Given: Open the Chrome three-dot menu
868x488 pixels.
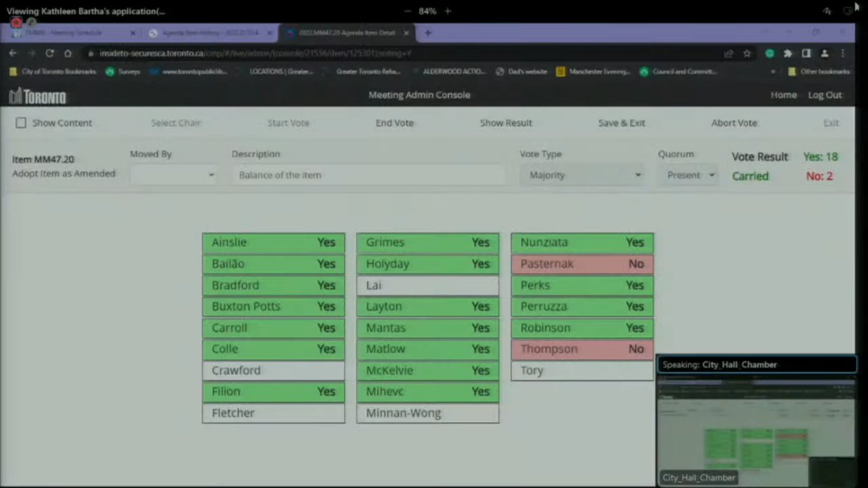Looking at the screenshot, I should (843, 53).
